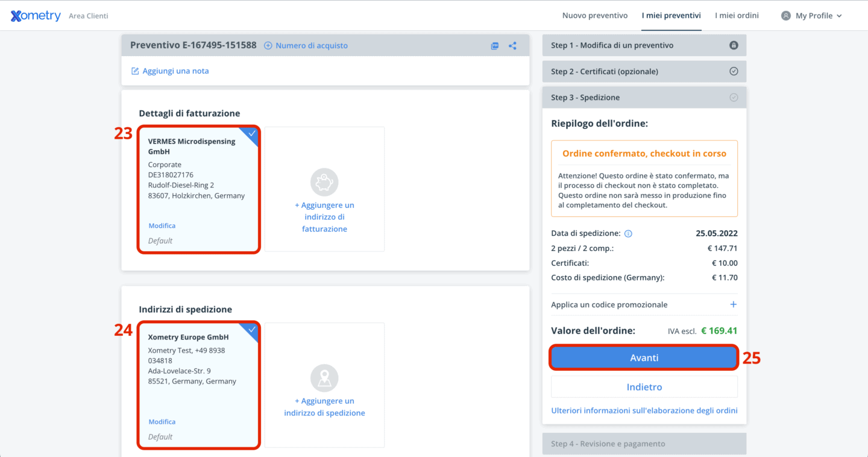Click the checkmark icon on Step 3
Viewport: 868px width, 457px height.
pyautogui.click(x=734, y=97)
